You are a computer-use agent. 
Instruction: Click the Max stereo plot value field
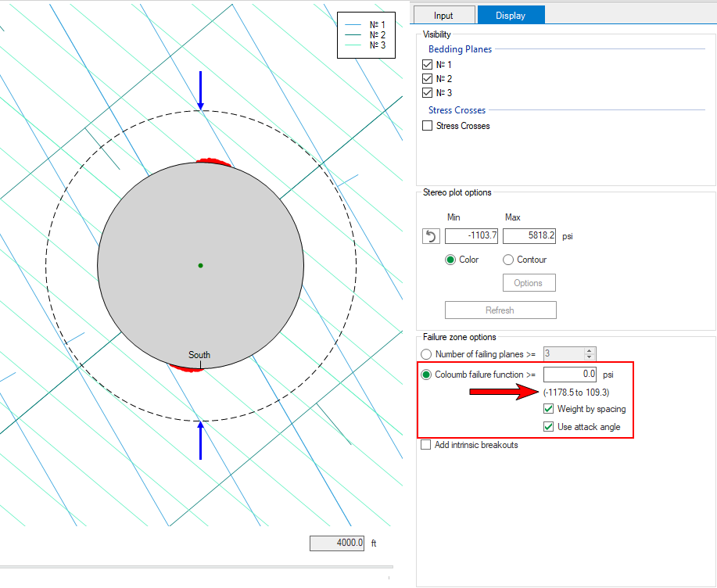(529, 236)
